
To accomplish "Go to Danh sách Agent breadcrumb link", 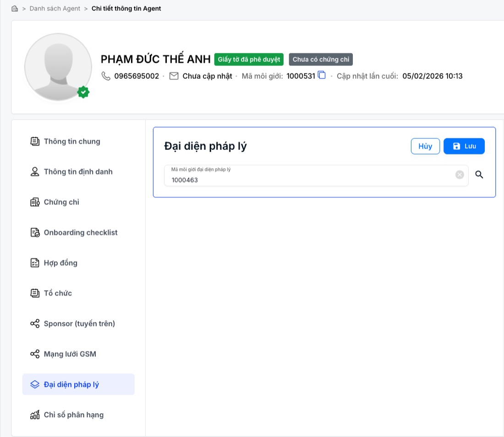I will 55,9.
